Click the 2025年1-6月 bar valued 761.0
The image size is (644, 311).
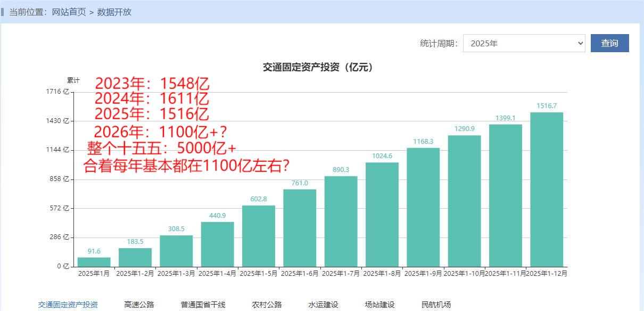300,228
